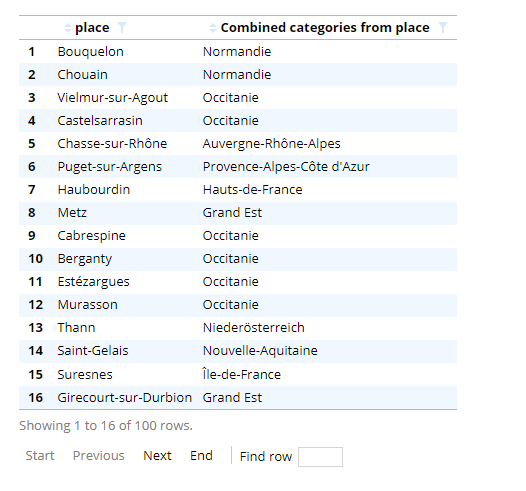Select row 1 Bouquelon
Screen dimensions: 526x491
[238, 51]
